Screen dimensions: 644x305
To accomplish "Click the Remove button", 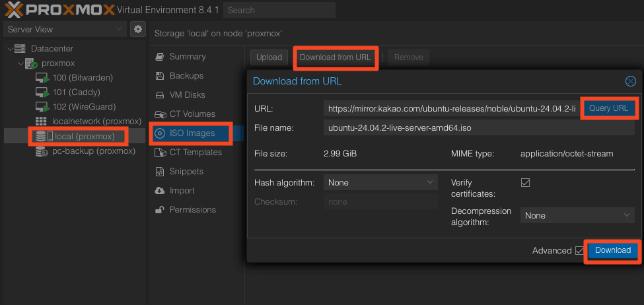I will pos(409,57).
